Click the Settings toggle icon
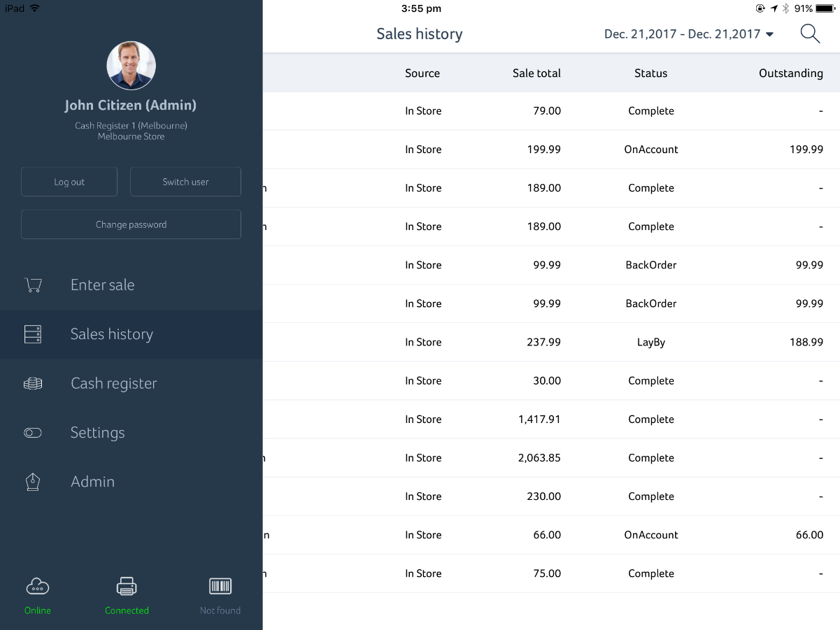Viewport: 840px width, 630px height. 33,433
